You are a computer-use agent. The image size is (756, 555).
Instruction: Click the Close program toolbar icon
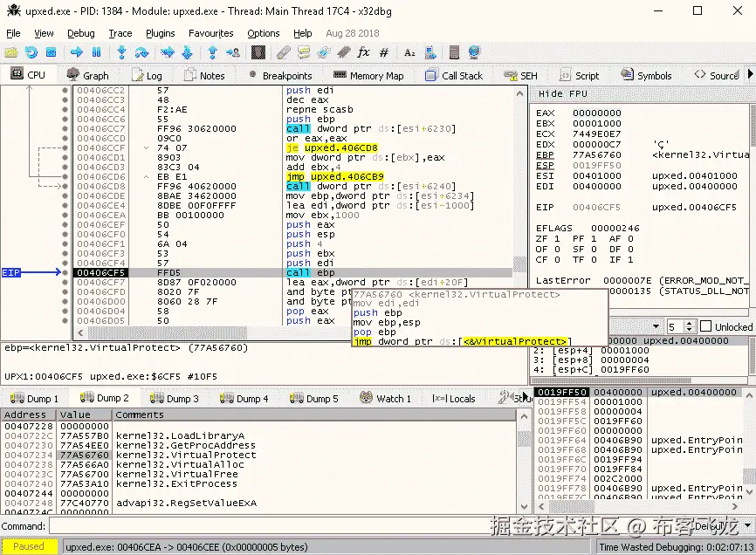52,52
